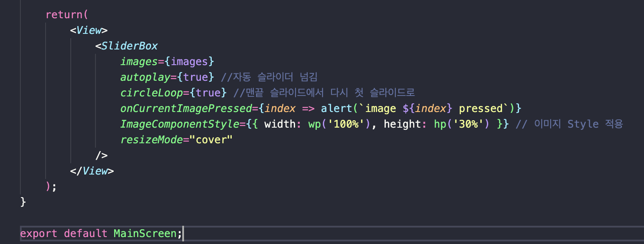This screenshot has height=244, width=644.
Task: Select the SliderBox component name
Action: 130,46
